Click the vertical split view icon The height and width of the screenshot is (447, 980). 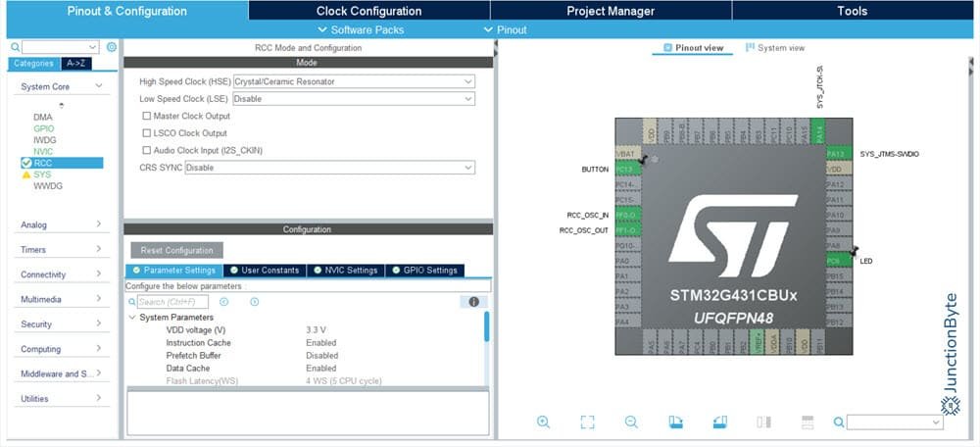(x=763, y=422)
